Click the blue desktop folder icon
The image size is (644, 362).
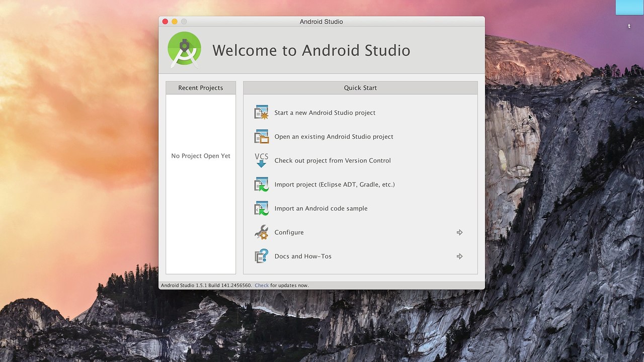pos(629,8)
